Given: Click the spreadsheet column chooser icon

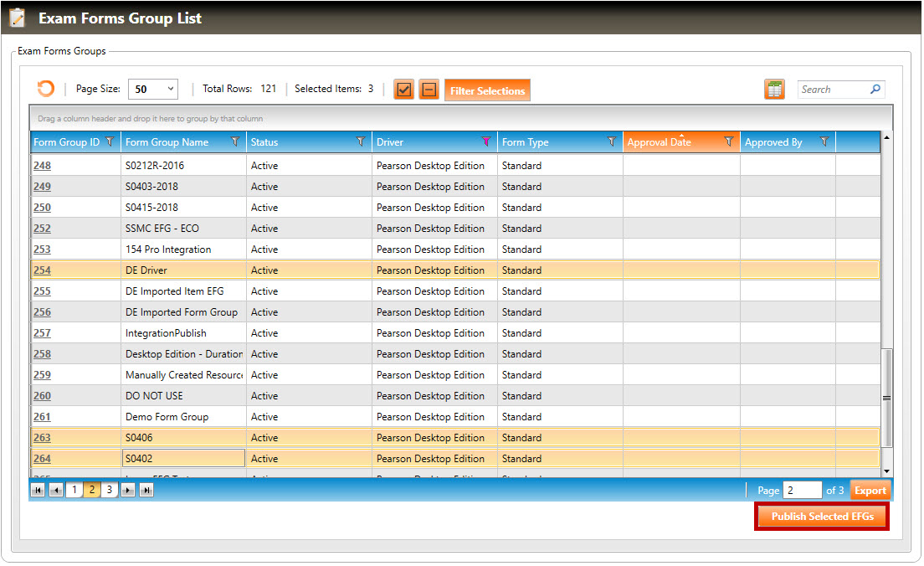Looking at the screenshot, I should point(774,90).
